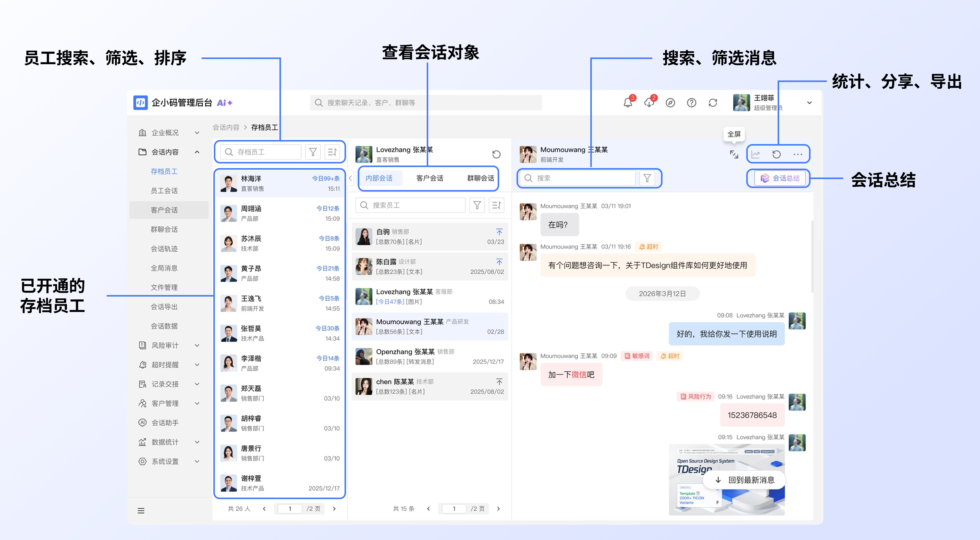Go to next page of conversation list
The image size is (980, 540).
(x=498, y=509)
